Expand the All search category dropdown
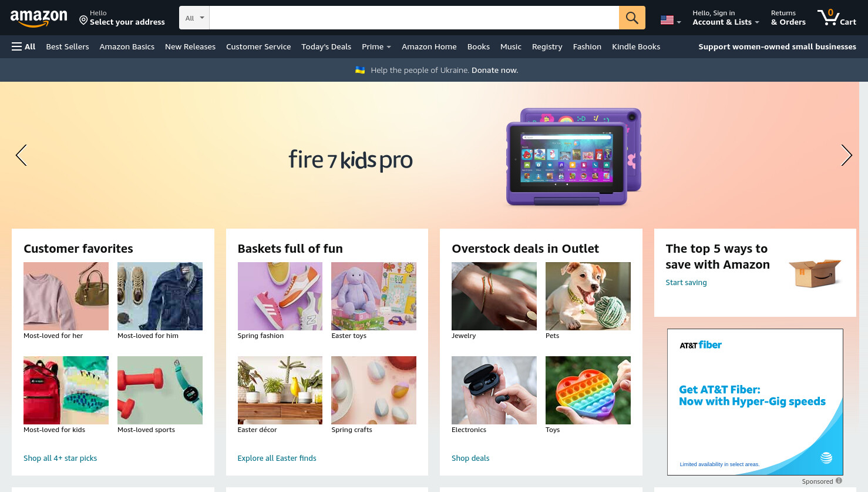Viewport: 868px width, 492px height. [194, 18]
